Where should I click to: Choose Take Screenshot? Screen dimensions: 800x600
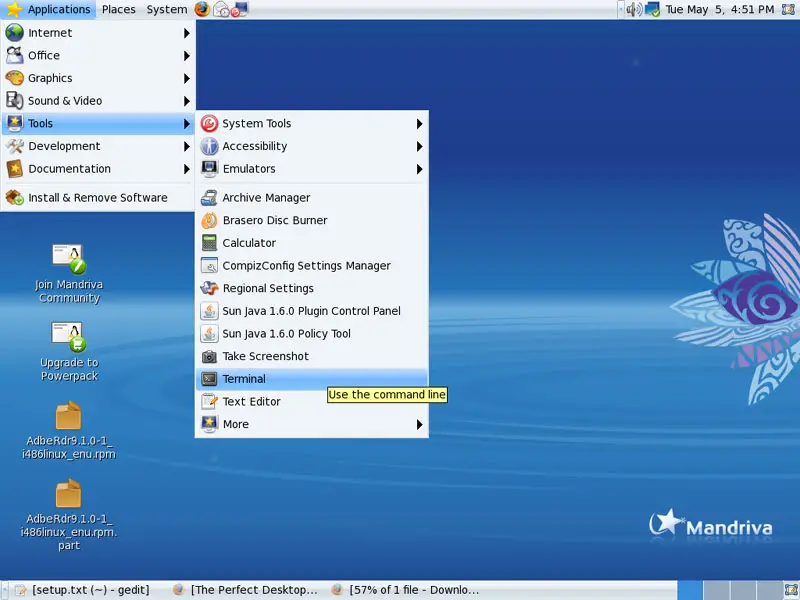312,356
